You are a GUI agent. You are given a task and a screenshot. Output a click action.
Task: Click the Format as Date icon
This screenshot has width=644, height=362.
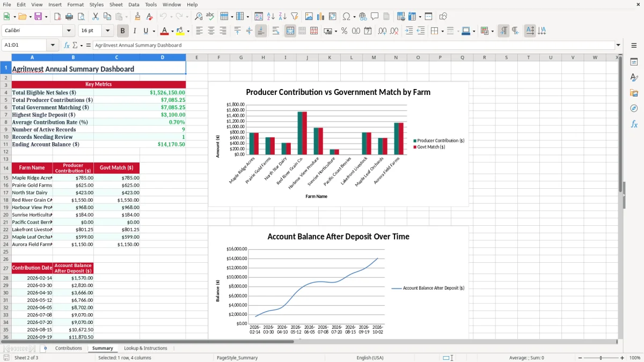368,31
